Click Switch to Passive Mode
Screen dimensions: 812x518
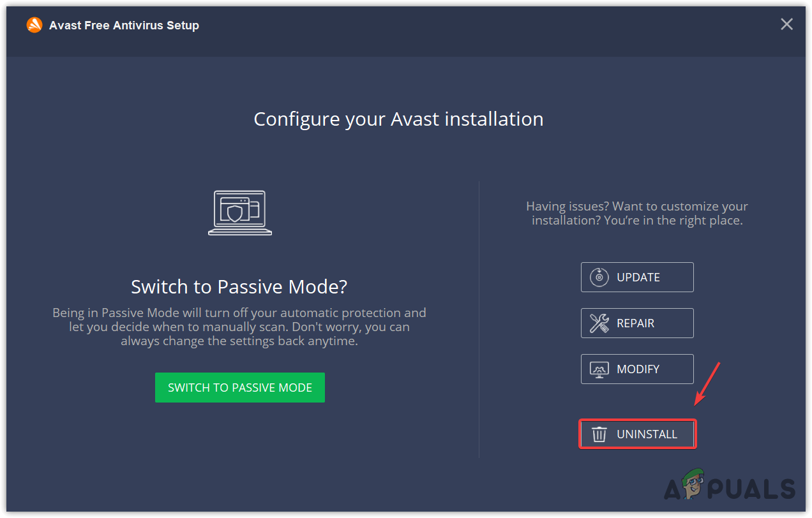click(239, 387)
